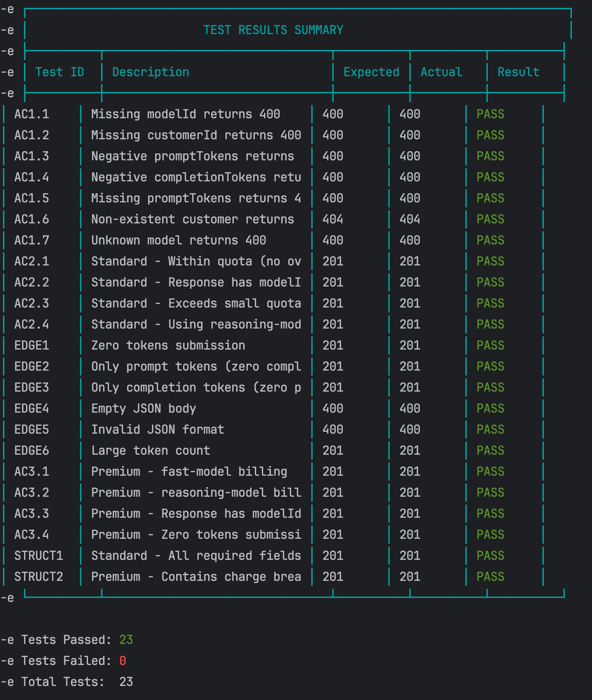Click the Actual column header
592x700 pixels.
(441, 72)
